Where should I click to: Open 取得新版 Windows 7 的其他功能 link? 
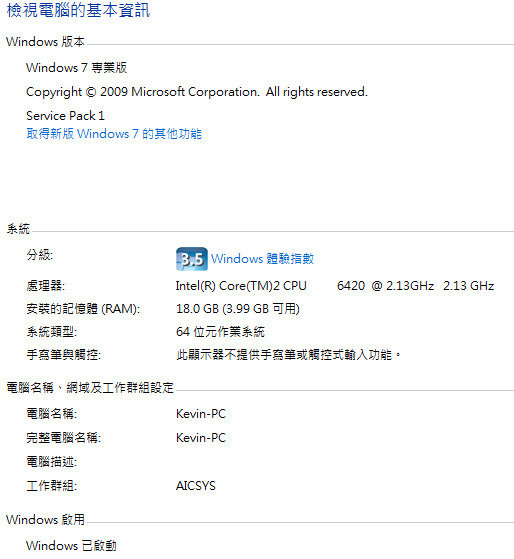click(x=114, y=134)
